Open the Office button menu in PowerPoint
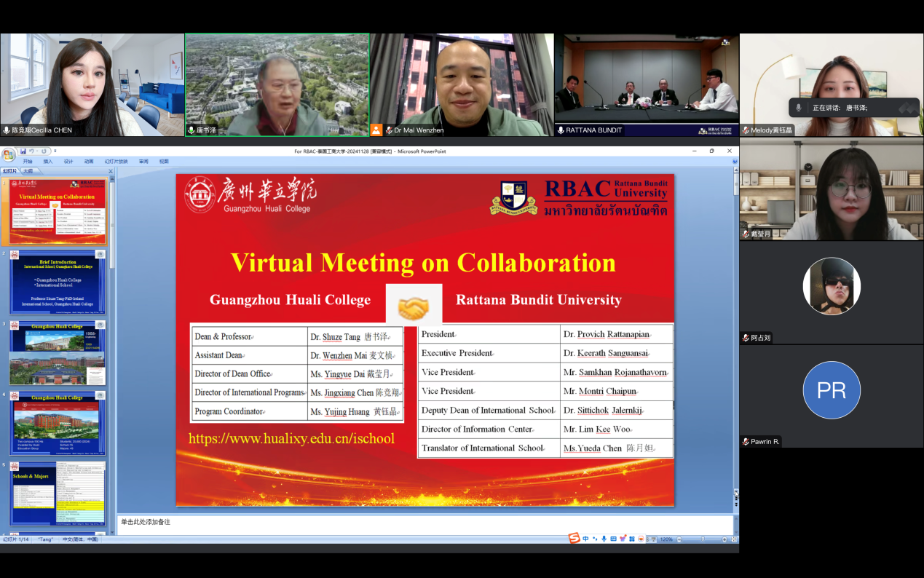 pos(8,153)
